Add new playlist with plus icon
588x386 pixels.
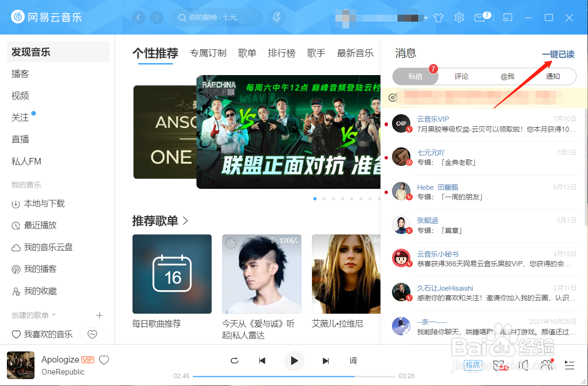click(x=99, y=315)
